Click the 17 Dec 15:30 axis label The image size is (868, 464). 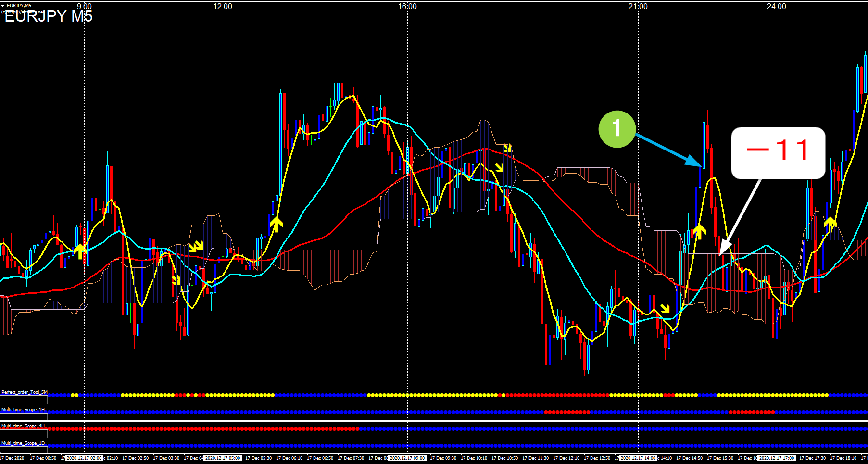(720, 458)
